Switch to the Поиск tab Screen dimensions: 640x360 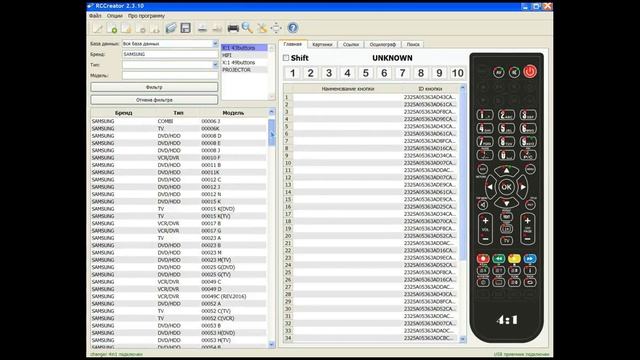click(413, 44)
